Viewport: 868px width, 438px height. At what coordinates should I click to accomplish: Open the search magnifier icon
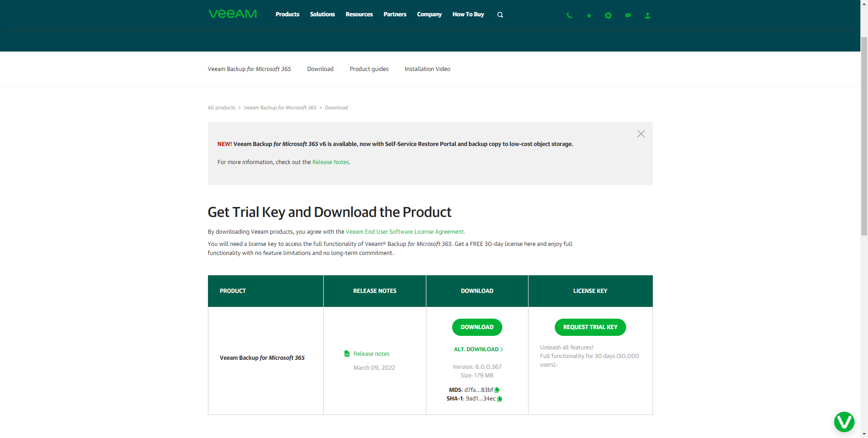[500, 15]
